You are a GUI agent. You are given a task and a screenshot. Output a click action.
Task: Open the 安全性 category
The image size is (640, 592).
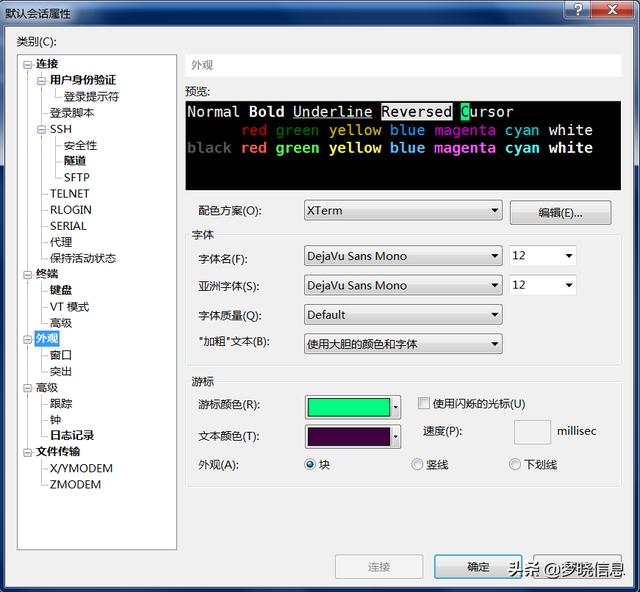(80, 145)
